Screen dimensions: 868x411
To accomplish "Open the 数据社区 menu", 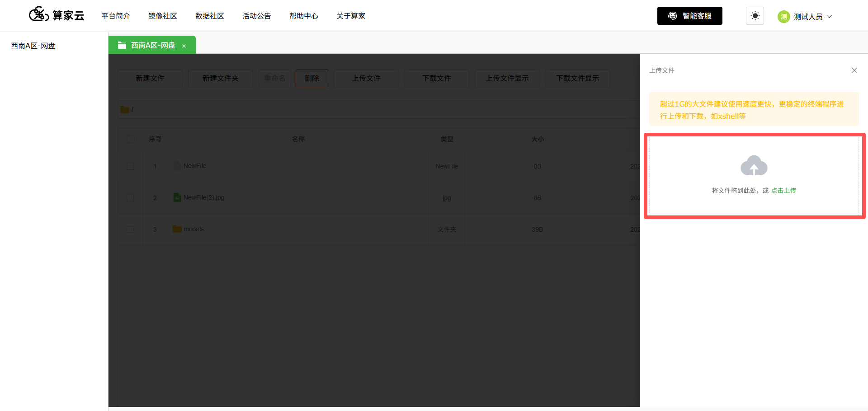I will tap(210, 16).
